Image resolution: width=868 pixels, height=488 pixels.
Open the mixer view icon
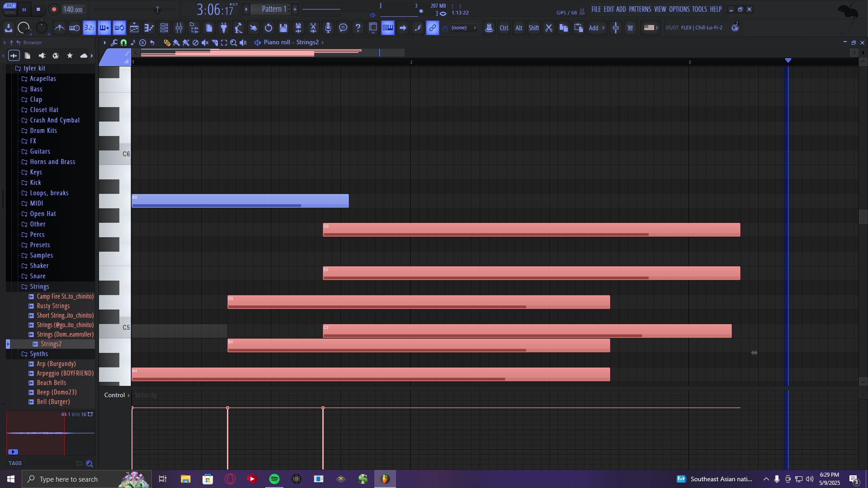pyautogui.click(x=179, y=28)
